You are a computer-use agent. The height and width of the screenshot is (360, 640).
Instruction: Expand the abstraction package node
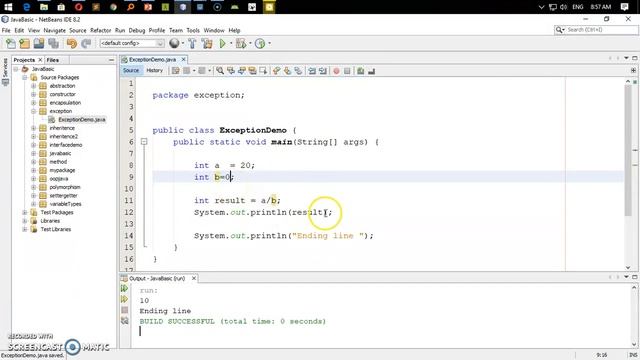[34, 86]
